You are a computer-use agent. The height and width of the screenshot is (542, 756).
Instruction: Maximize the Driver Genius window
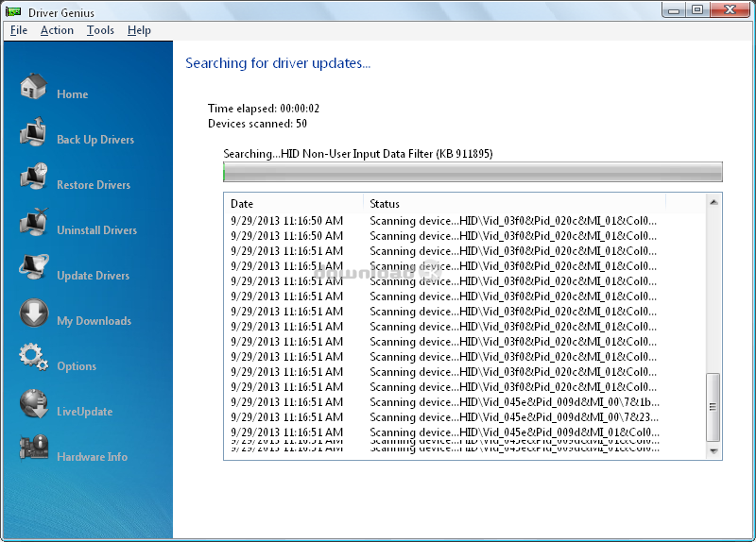(697, 10)
